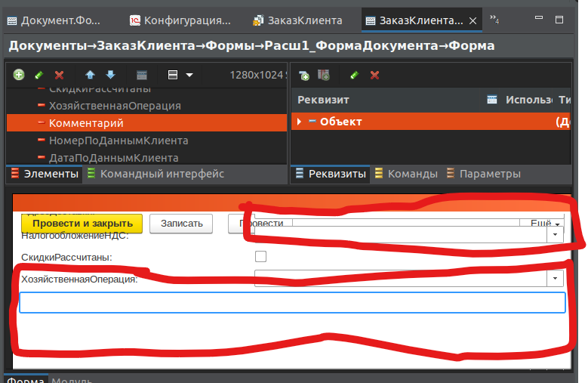Viewport: 588px width, 383px height.
Task: Click the form check icon in the elements toolbar
Action: (142, 75)
